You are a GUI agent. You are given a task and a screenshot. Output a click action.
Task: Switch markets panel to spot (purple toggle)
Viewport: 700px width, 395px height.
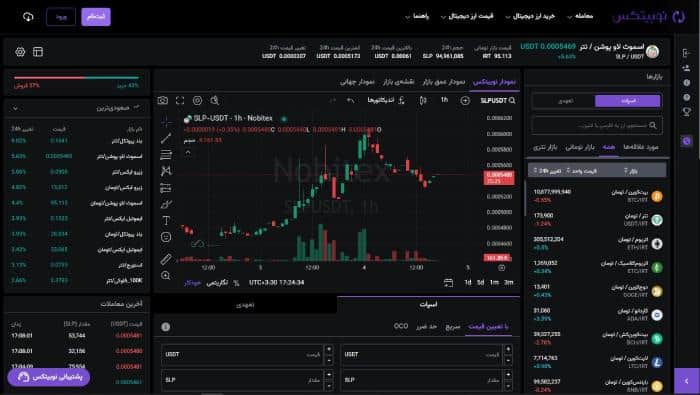[627, 101]
